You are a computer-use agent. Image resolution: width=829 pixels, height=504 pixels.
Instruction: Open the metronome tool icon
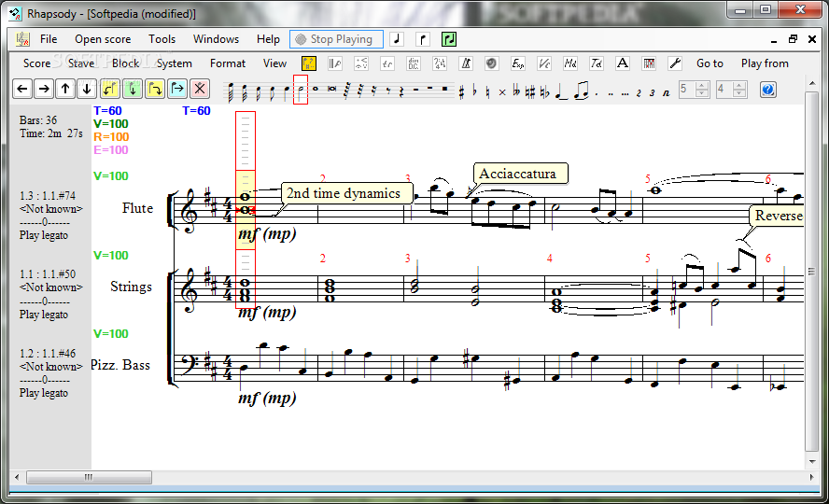pyautogui.click(x=466, y=63)
